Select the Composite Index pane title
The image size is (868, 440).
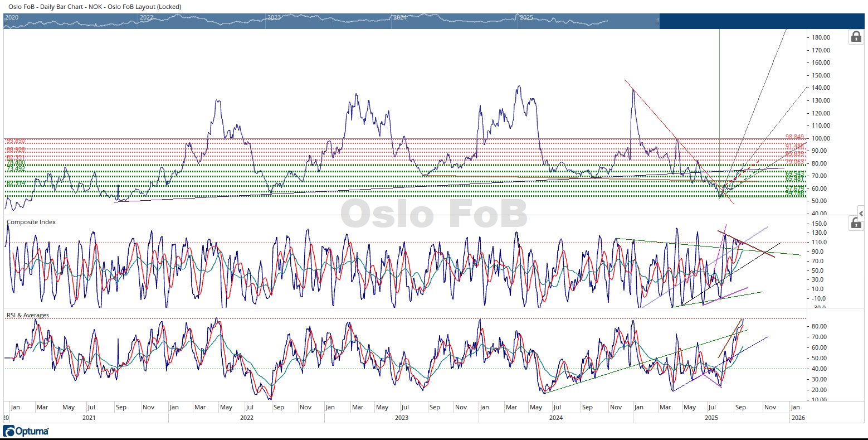pyautogui.click(x=31, y=222)
